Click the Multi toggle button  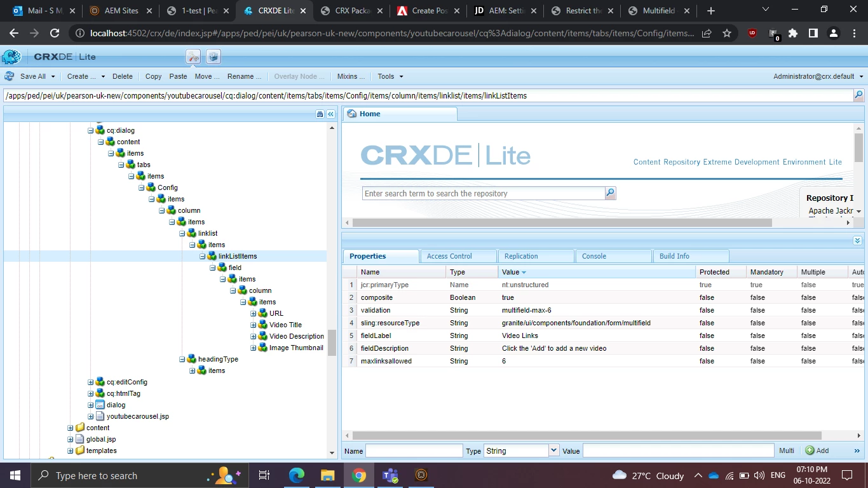coord(787,451)
